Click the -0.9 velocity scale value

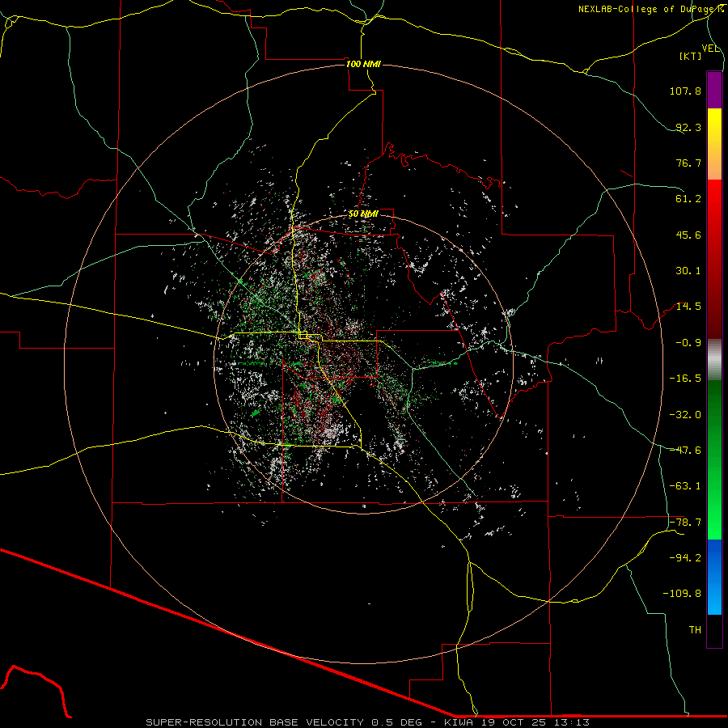click(x=688, y=343)
